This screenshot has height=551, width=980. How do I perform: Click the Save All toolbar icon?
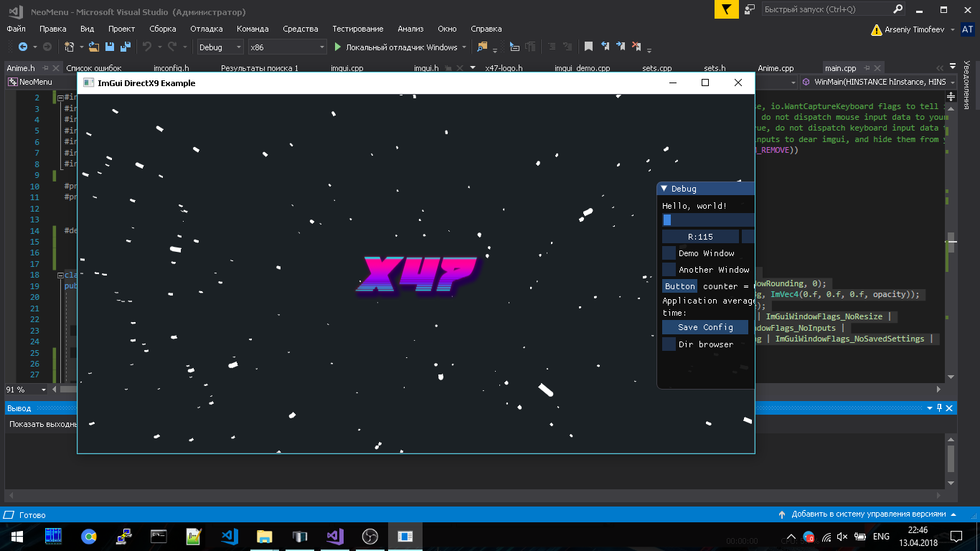(124, 47)
